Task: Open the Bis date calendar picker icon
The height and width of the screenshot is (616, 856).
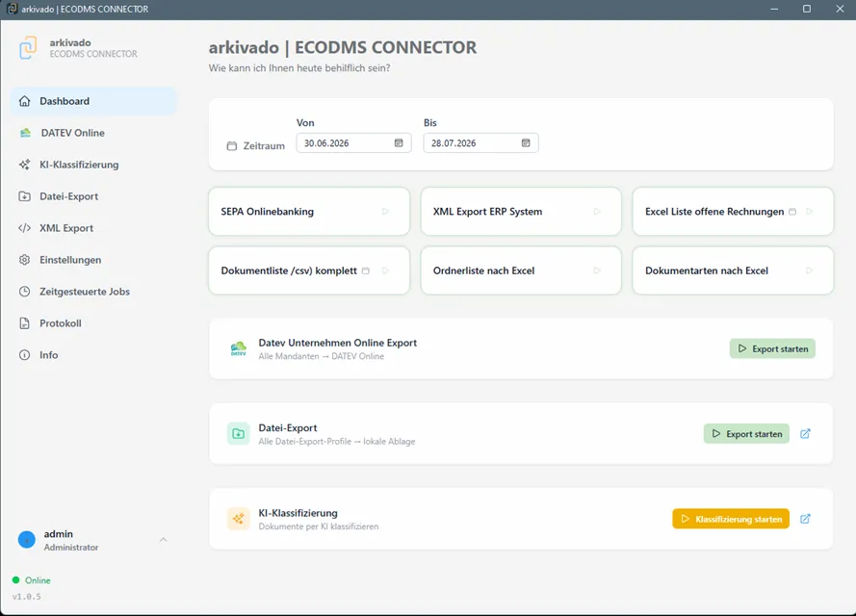Action: coord(526,143)
